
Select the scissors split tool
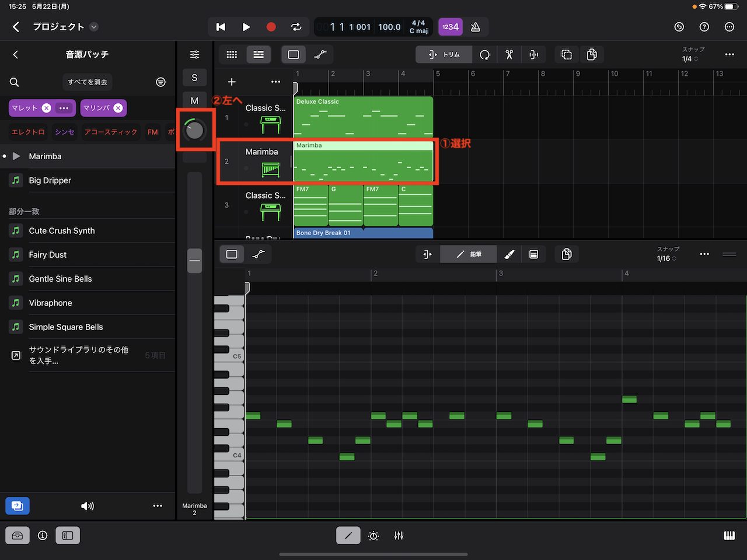(509, 54)
